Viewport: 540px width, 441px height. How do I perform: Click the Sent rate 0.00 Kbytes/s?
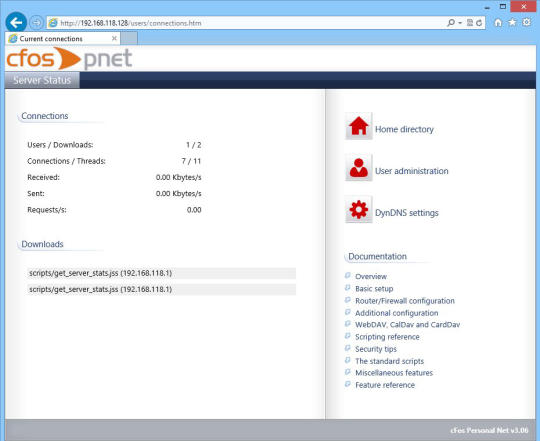tap(178, 193)
